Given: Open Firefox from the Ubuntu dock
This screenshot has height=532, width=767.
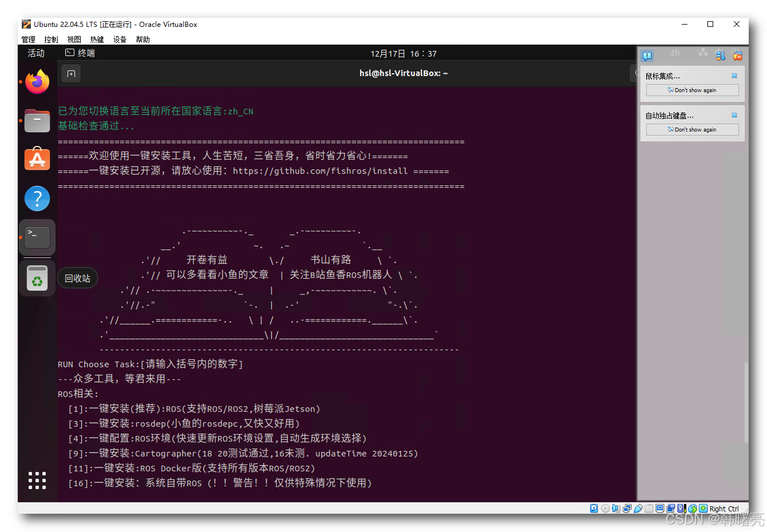Looking at the screenshot, I should (37, 81).
